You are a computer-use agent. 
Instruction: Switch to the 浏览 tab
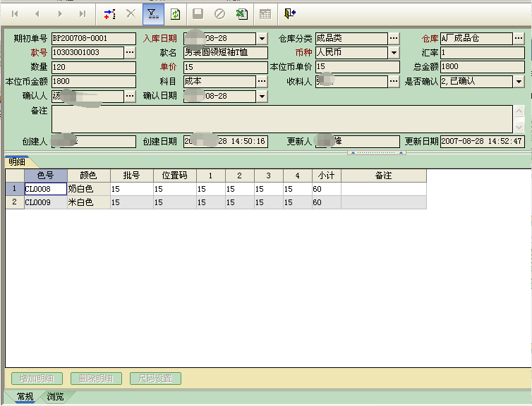[55, 397]
